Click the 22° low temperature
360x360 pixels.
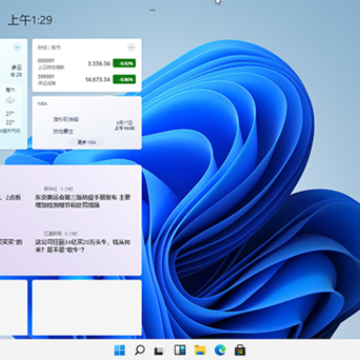pyautogui.click(x=10, y=122)
